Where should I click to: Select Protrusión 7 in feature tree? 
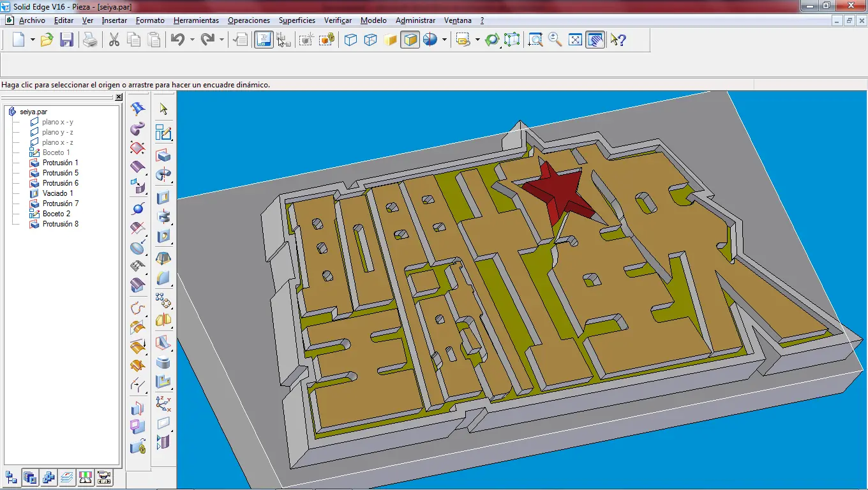click(x=61, y=204)
